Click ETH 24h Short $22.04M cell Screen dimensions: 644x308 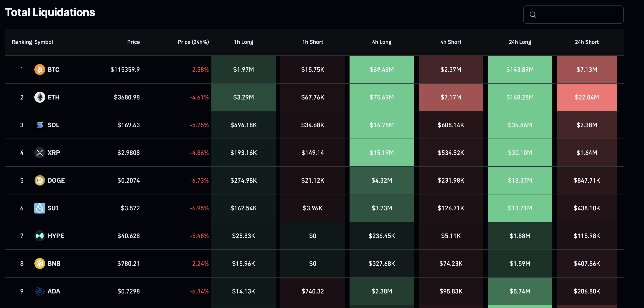(x=586, y=97)
